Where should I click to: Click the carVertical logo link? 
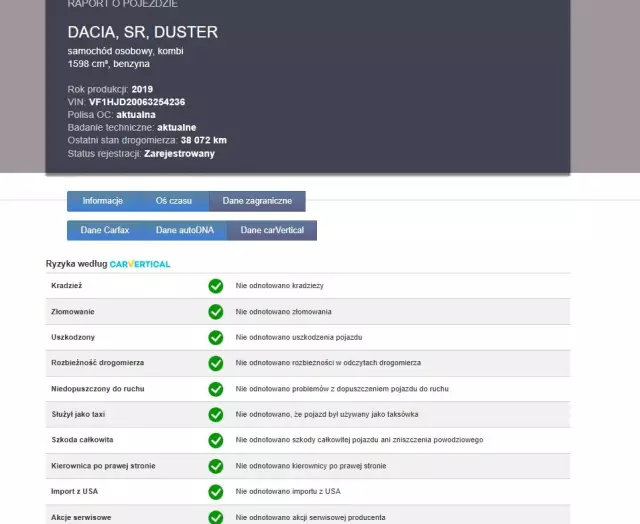[140, 264]
